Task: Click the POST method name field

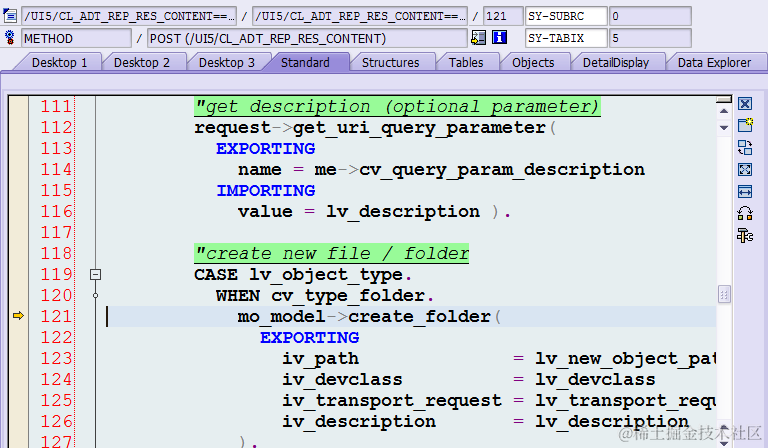Action: coord(308,38)
